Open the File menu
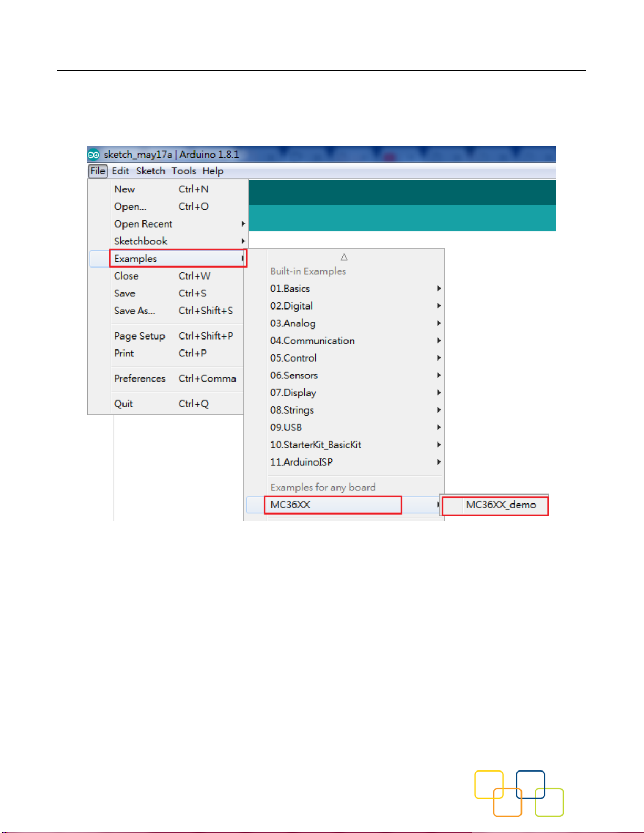This screenshot has height=833, width=644. click(98, 171)
